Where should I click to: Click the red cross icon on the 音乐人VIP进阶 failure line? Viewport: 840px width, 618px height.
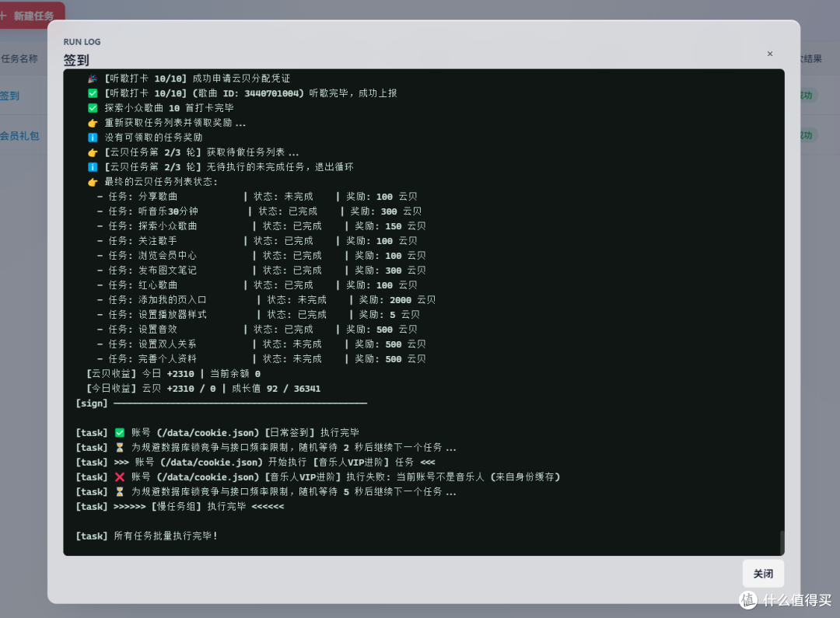(120, 477)
